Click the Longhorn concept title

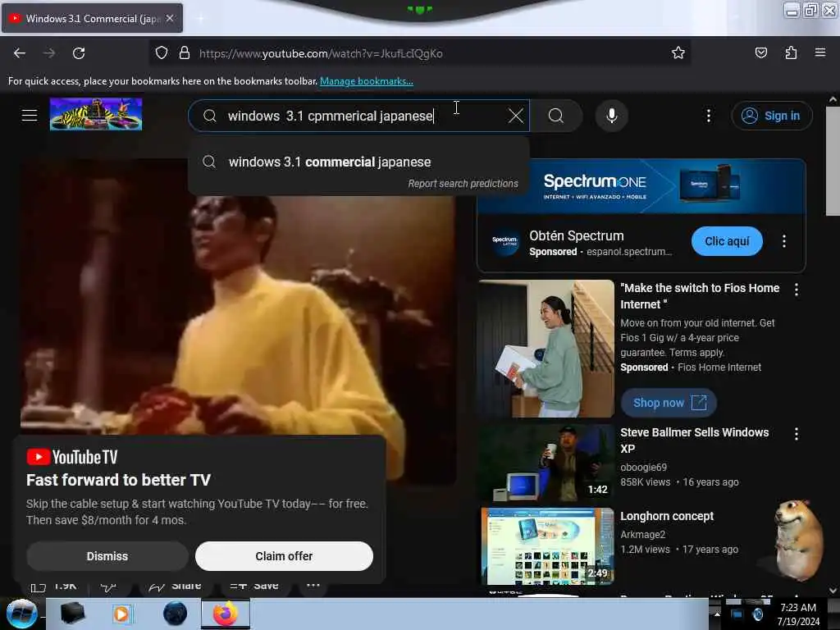click(667, 516)
